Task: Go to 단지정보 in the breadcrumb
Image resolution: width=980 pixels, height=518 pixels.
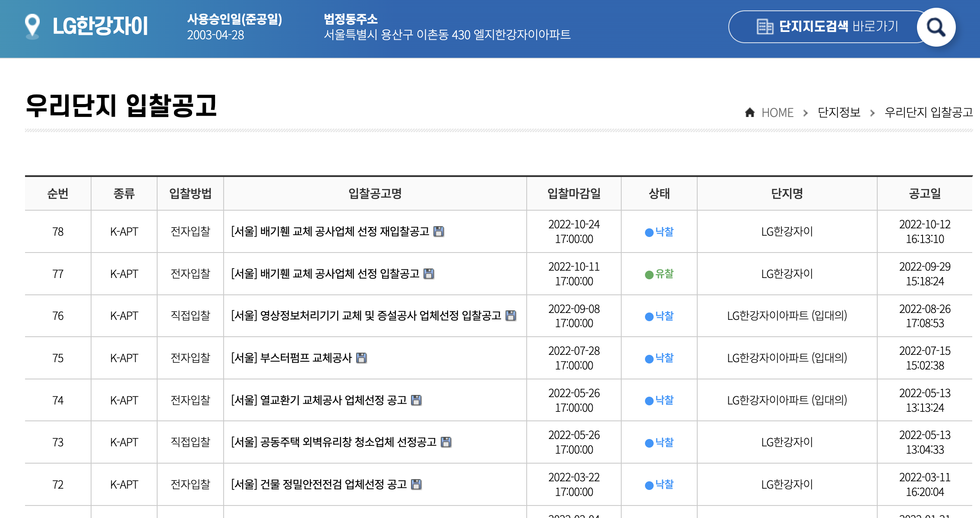Action: (839, 113)
